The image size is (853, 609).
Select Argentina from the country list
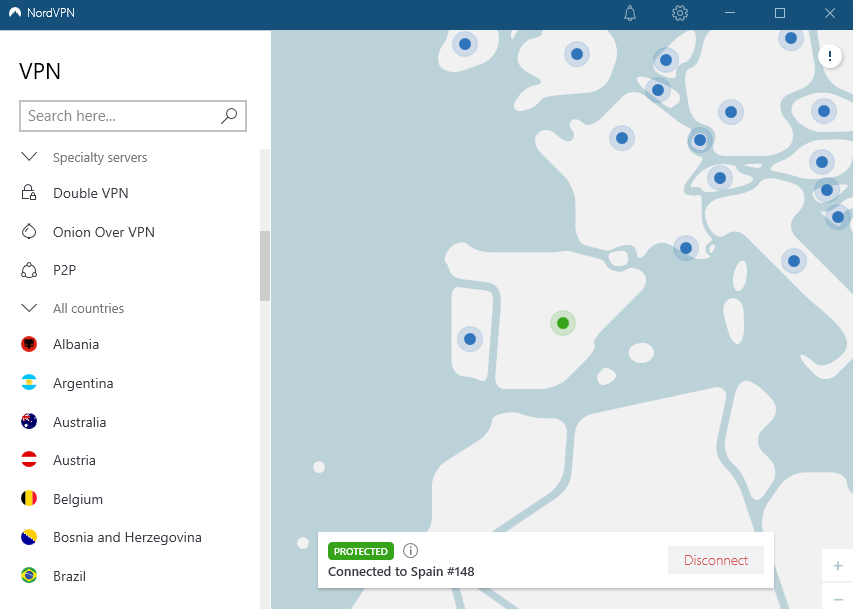[83, 383]
